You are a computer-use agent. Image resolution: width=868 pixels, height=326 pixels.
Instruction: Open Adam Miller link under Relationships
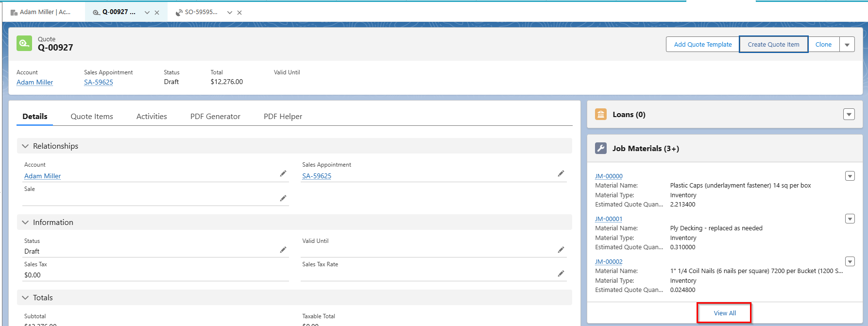43,176
